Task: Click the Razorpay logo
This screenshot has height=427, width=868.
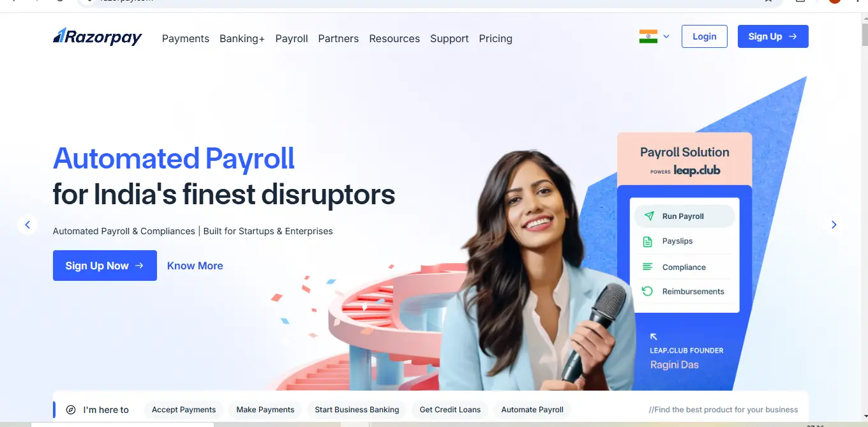Action: [97, 37]
